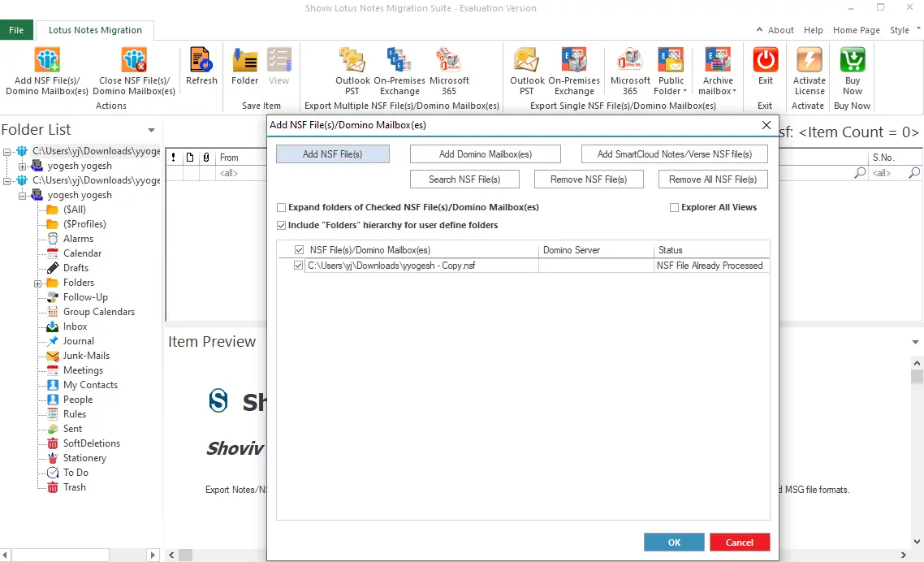
Task: Collapse the first C:\Users\yj\Downloads tree root
Action: coord(7,152)
